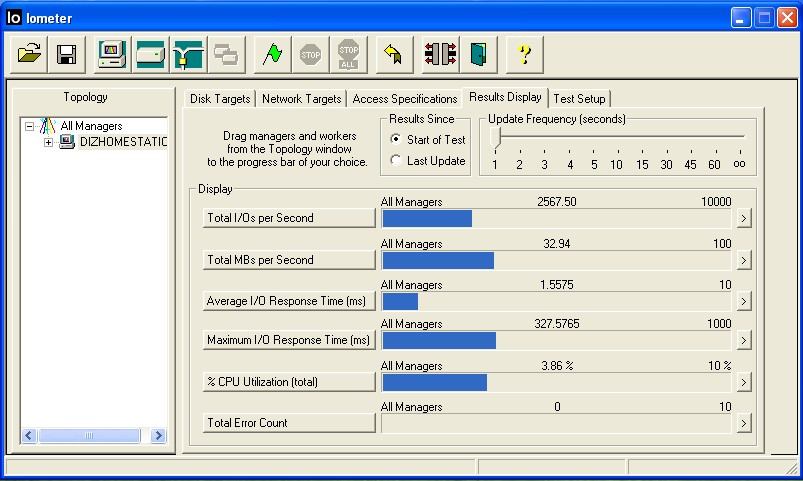The width and height of the screenshot is (803, 481).
Task: Select the DIZHOMESTATIC computer icon
Action: point(67,142)
